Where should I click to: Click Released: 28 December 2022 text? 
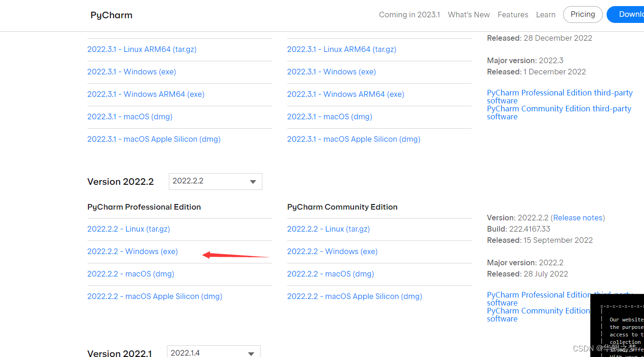click(x=540, y=38)
